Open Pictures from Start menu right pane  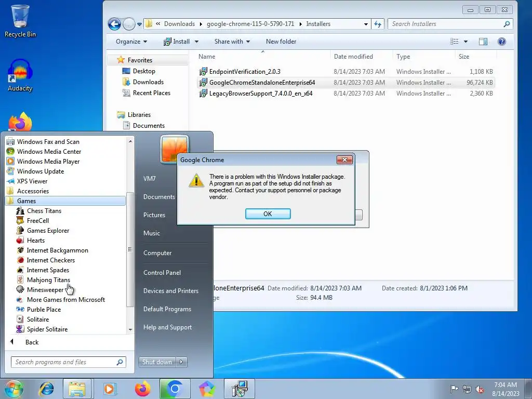(x=154, y=215)
